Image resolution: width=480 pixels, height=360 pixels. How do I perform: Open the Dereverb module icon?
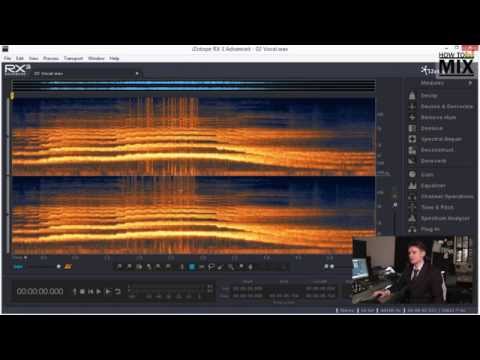pyautogui.click(x=412, y=161)
